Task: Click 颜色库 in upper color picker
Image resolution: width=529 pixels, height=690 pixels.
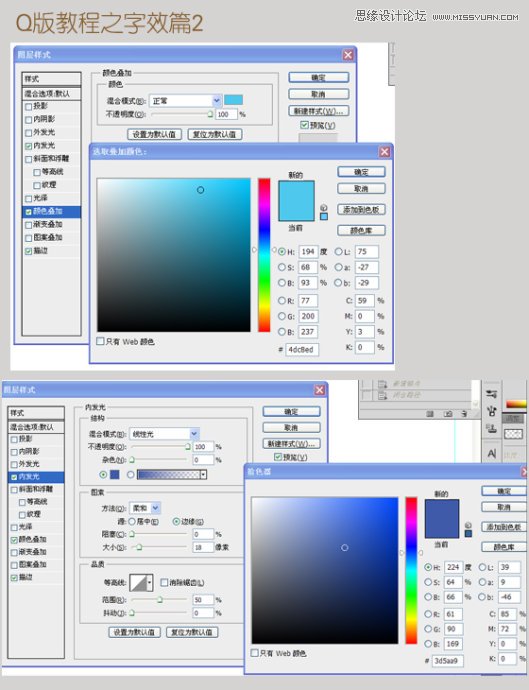Action: tap(361, 230)
